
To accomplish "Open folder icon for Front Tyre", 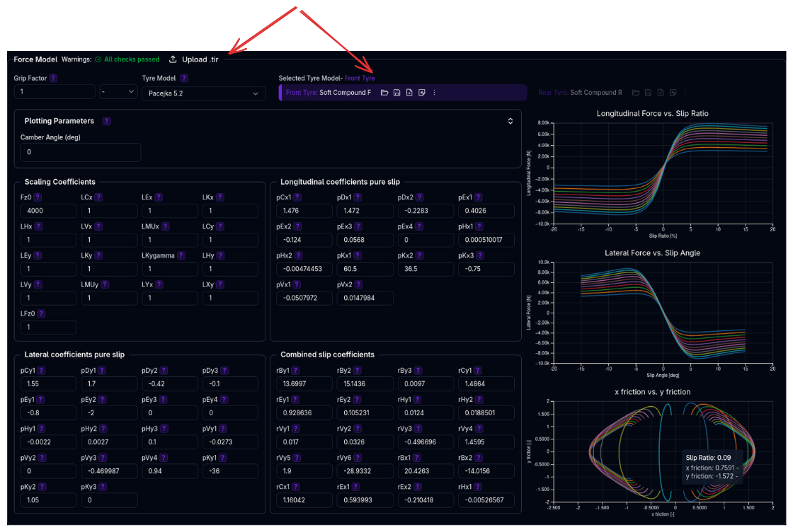I will (x=384, y=93).
